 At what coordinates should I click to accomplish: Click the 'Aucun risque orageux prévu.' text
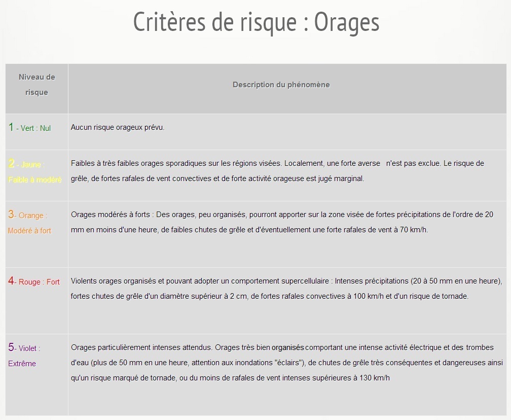tap(118, 127)
